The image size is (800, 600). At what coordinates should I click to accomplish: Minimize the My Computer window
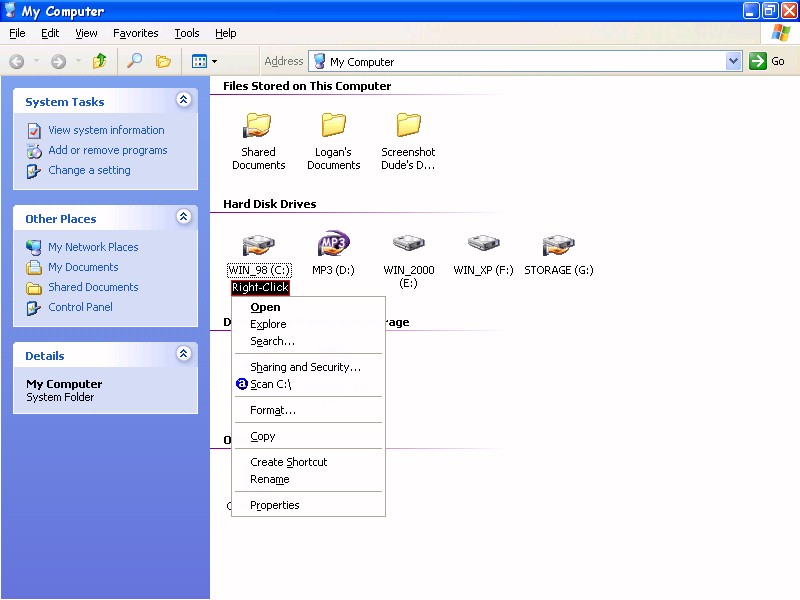tap(751, 11)
